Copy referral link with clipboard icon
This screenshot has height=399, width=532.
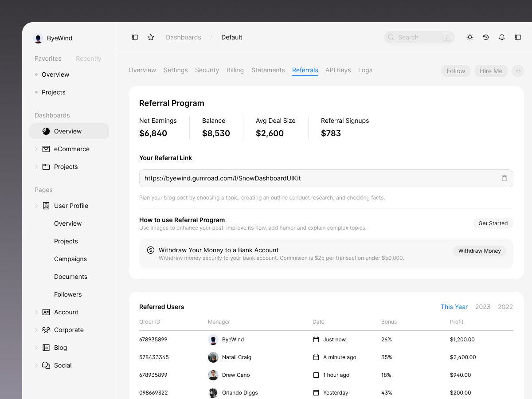tap(505, 178)
